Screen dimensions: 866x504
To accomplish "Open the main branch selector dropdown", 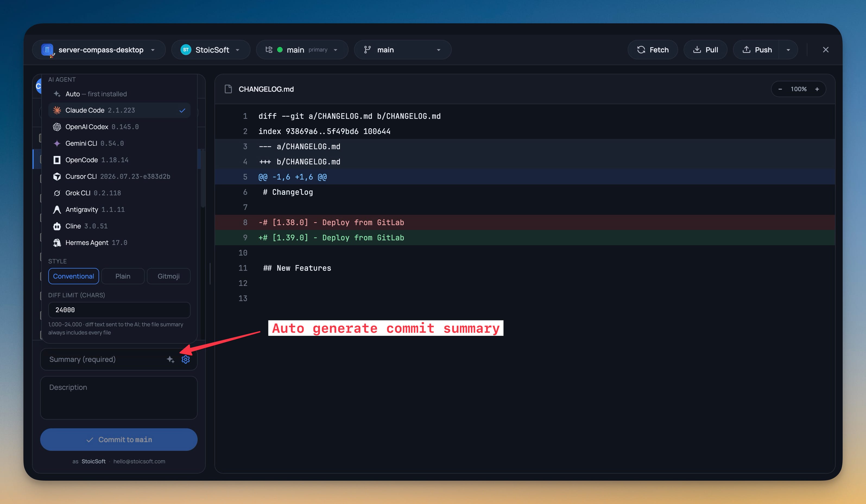I will (402, 50).
